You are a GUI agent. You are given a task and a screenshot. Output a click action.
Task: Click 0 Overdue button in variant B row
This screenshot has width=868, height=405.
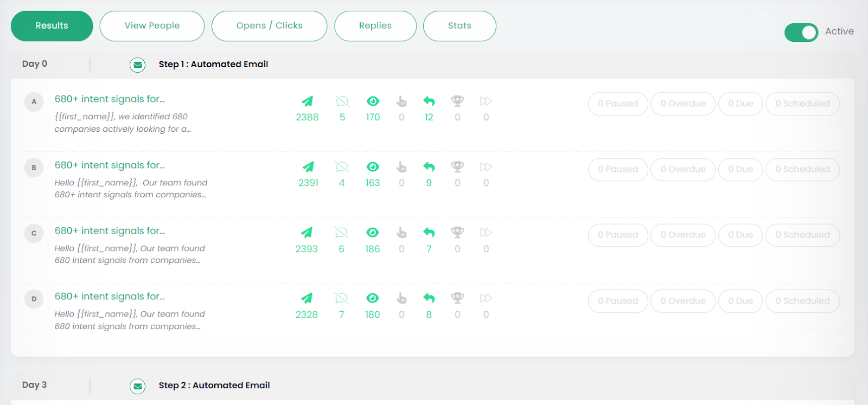tap(682, 169)
